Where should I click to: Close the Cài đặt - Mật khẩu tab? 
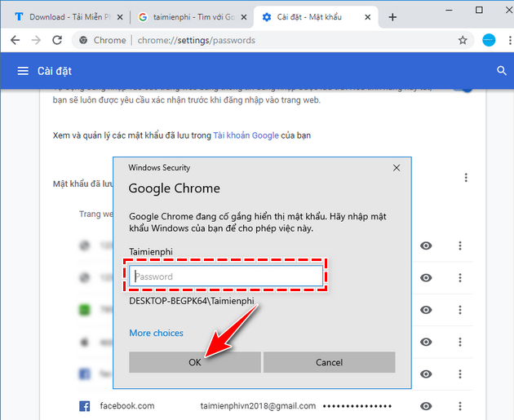(x=368, y=17)
